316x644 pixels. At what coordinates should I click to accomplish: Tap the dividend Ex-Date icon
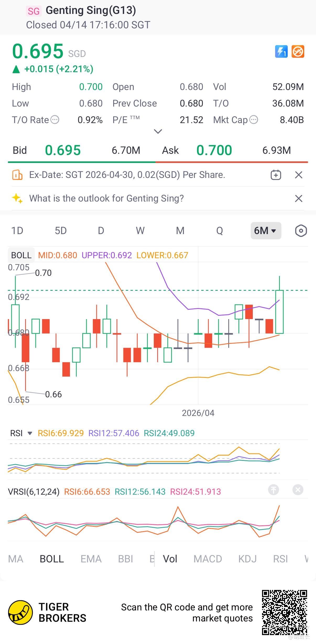tap(17, 175)
